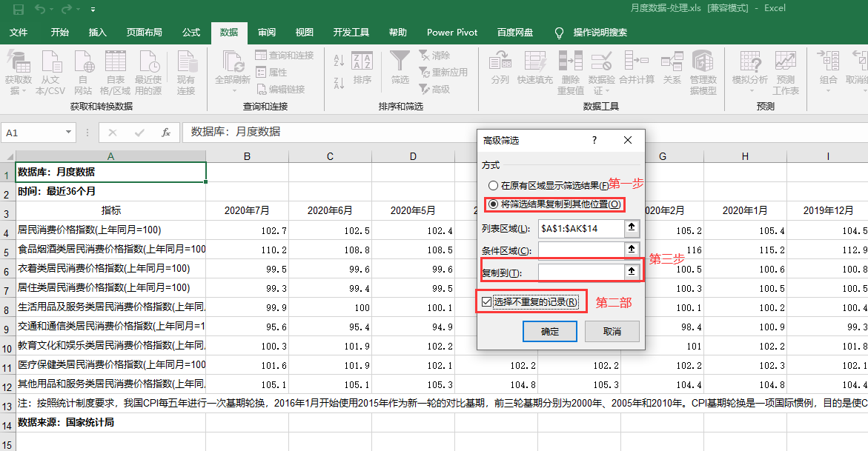
Task: Click the 取消 button in dialog
Action: pyautogui.click(x=612, y=332)
